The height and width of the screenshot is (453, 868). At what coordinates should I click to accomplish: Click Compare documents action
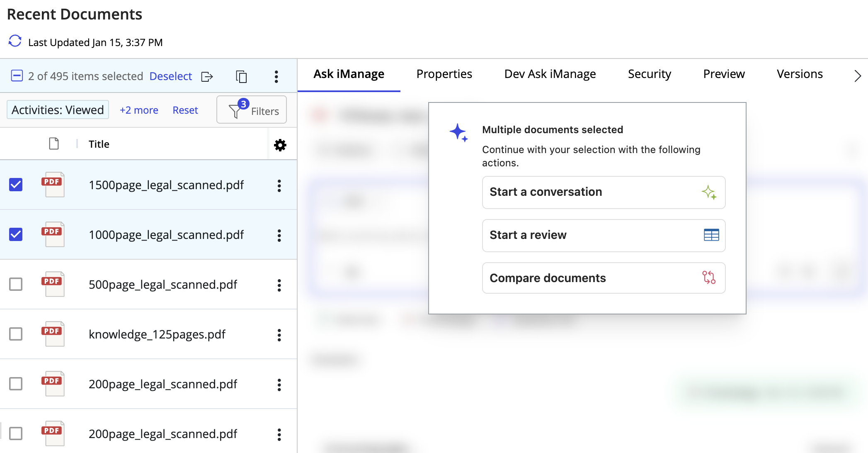click(x=603, y=278)
